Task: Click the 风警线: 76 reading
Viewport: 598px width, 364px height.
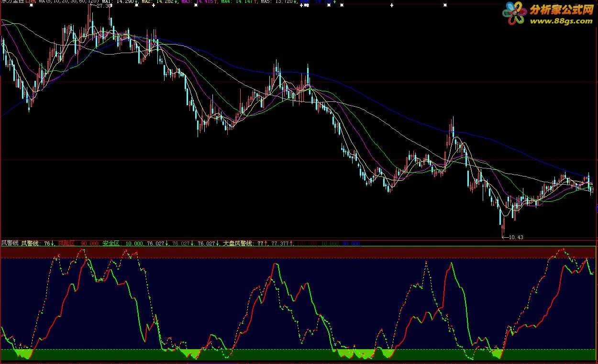Action: [x=37, y=243]
